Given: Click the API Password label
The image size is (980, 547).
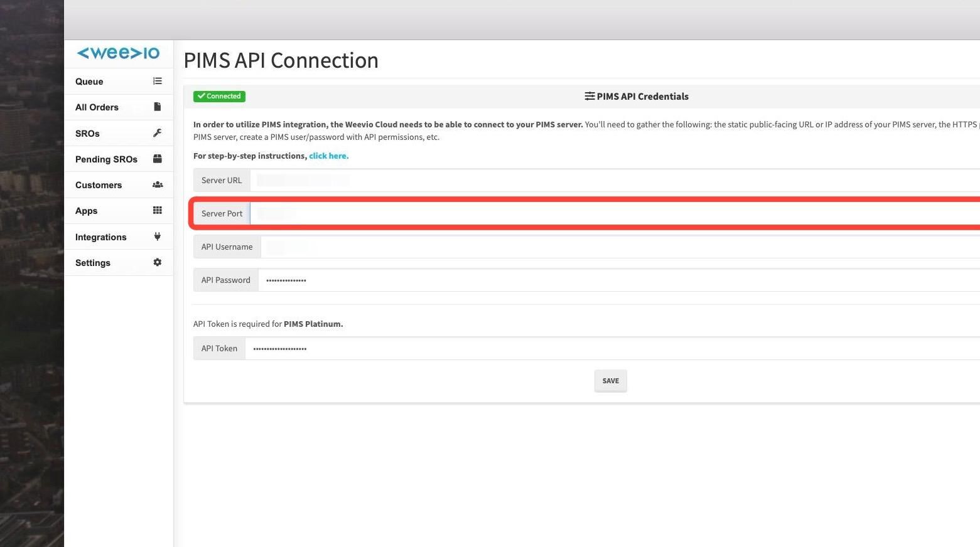Looking at the screenshot, I should coord(226,280).
